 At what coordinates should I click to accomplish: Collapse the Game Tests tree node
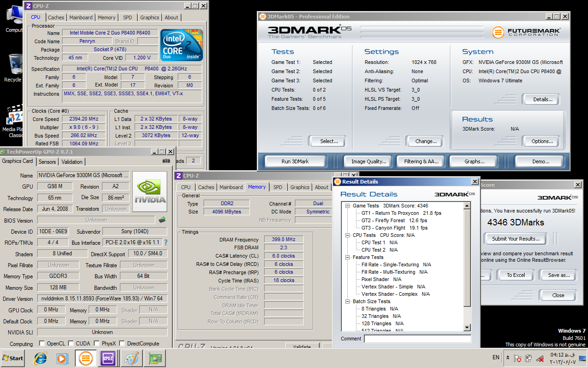[x=348, y=206]
